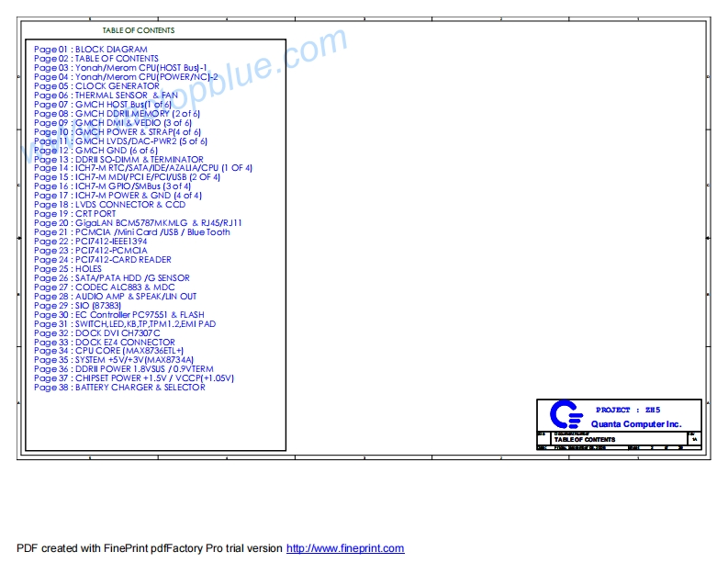Click Page 18 LVDS CONNECTOR & CCD entry

109,205
